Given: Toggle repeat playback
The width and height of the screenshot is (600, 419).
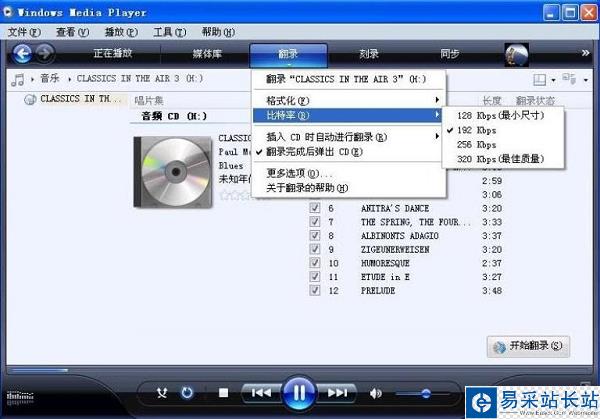Looking at the screenshot, I should tap(187, 393).
